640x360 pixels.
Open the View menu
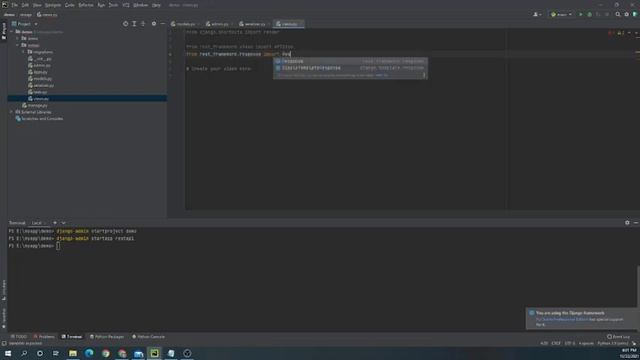(x=37, y=5)
